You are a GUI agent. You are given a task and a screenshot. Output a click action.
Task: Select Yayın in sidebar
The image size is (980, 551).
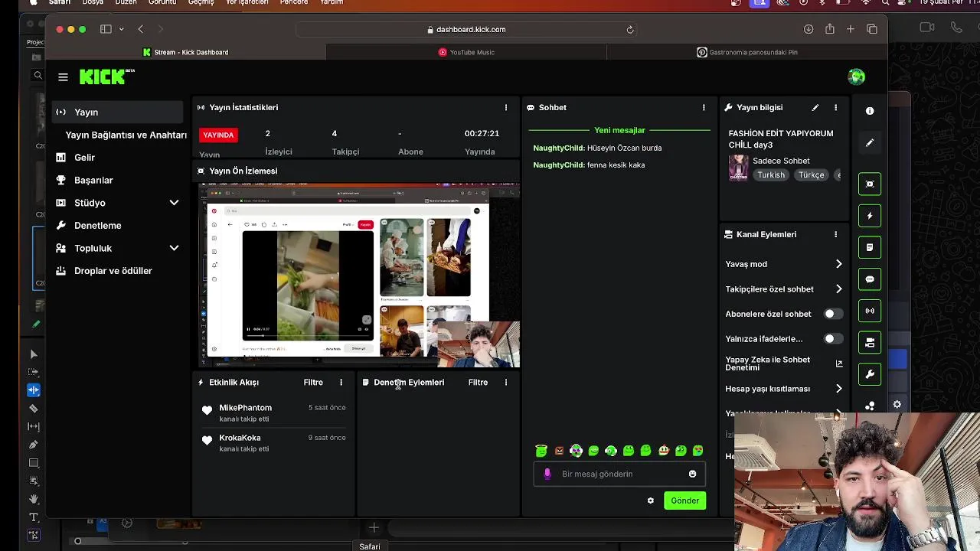coord(117,112)
